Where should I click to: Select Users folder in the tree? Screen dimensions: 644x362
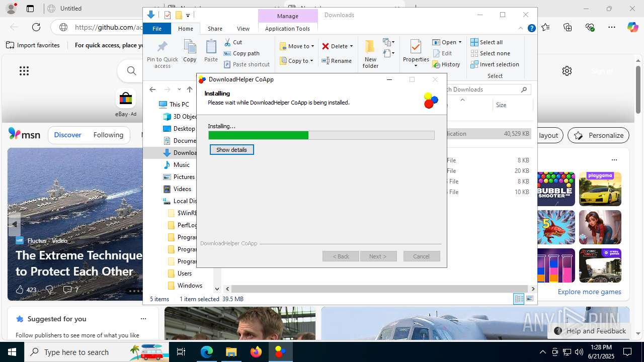(x=180, y=274)
